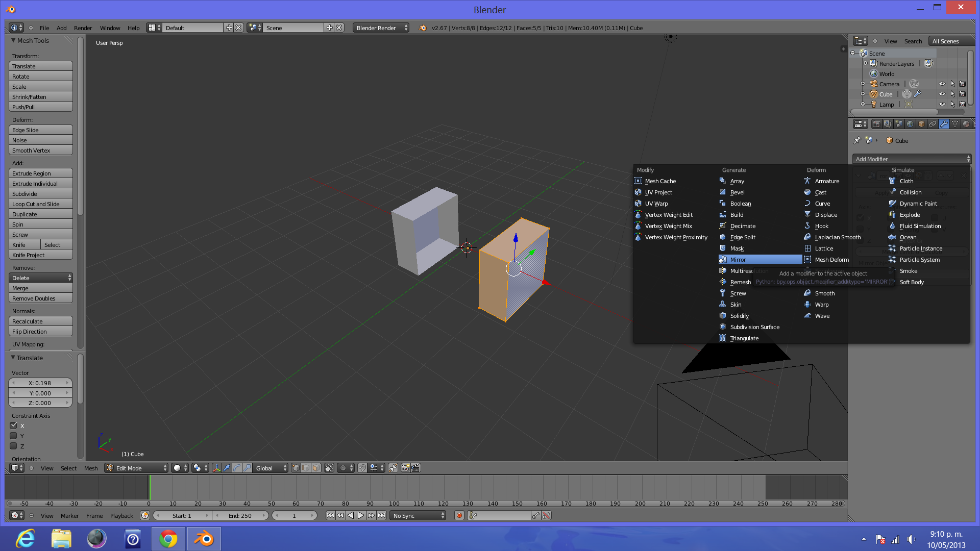
Task: Click the pin icon in properties panel
Action: (x=857, y=140)
